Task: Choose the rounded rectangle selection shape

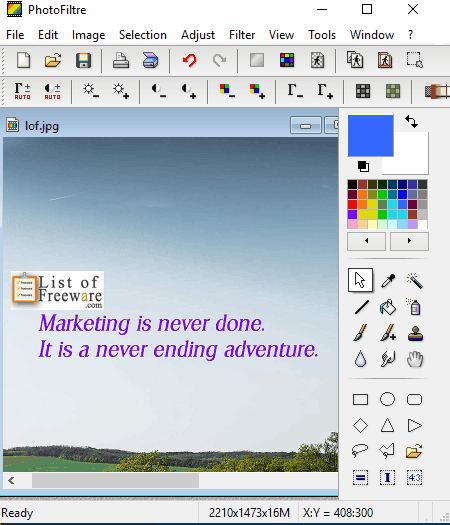Action: (x=415, y=399)
